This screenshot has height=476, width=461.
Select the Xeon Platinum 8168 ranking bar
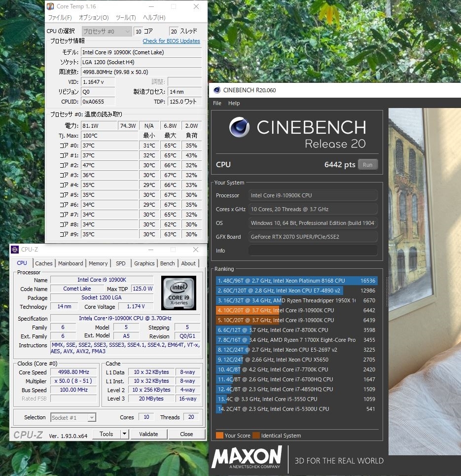(x=296, y=281)
